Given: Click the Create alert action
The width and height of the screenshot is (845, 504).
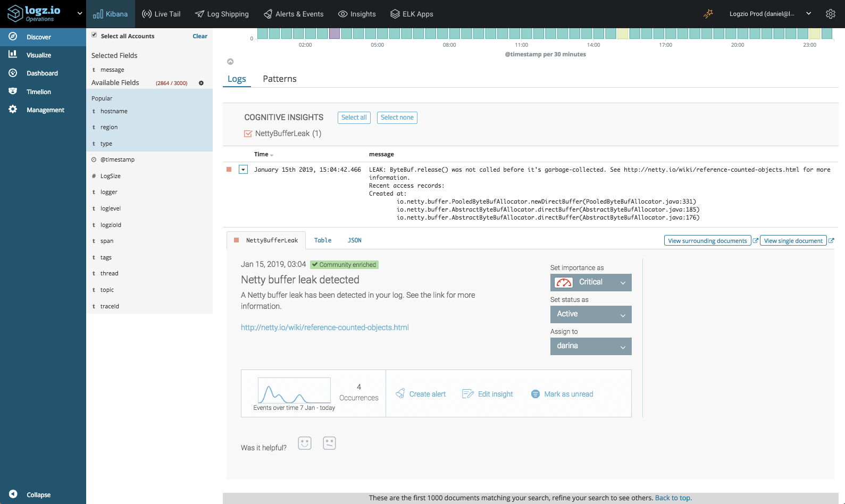Looking at the screenshot, I should (x=421, y=394).
